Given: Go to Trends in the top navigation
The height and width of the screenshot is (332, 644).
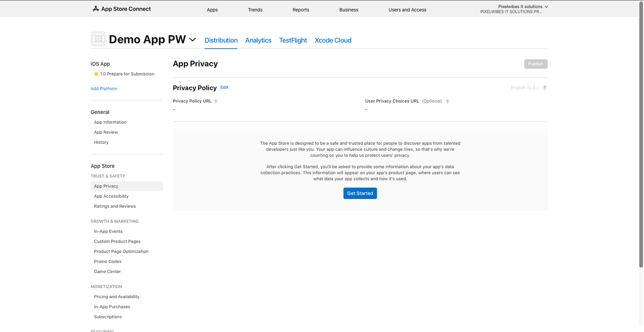Looking at the screenshot, I should [255, 10].
